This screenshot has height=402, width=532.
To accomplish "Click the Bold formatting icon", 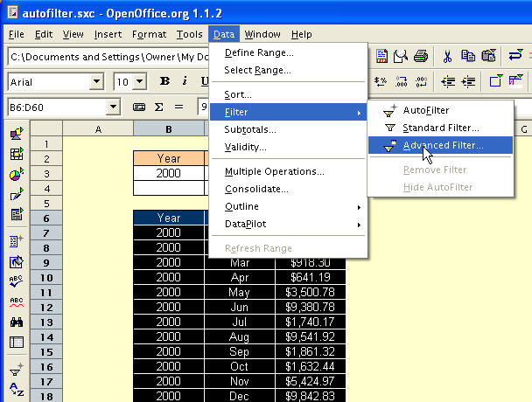I will click(164, 81).
